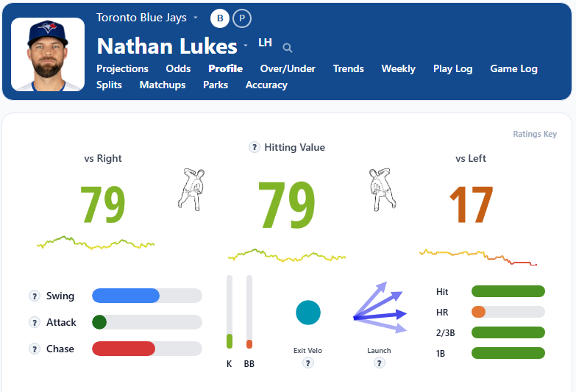The height and width of the screenshot is (392, 576).
Task: Expand the Toronto Blue Jays team dropdown
Action: point(196,17)
